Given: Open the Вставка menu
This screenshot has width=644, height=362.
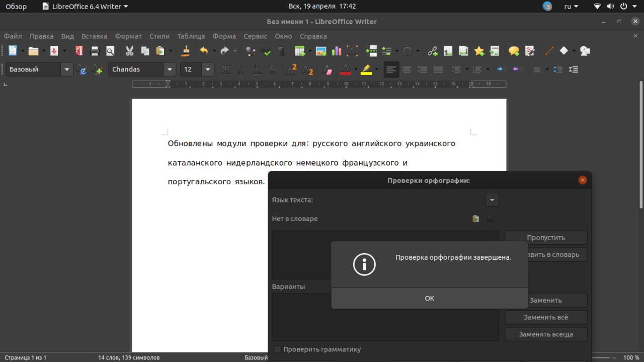Looking at the screenshot, I should pos(94,36).
